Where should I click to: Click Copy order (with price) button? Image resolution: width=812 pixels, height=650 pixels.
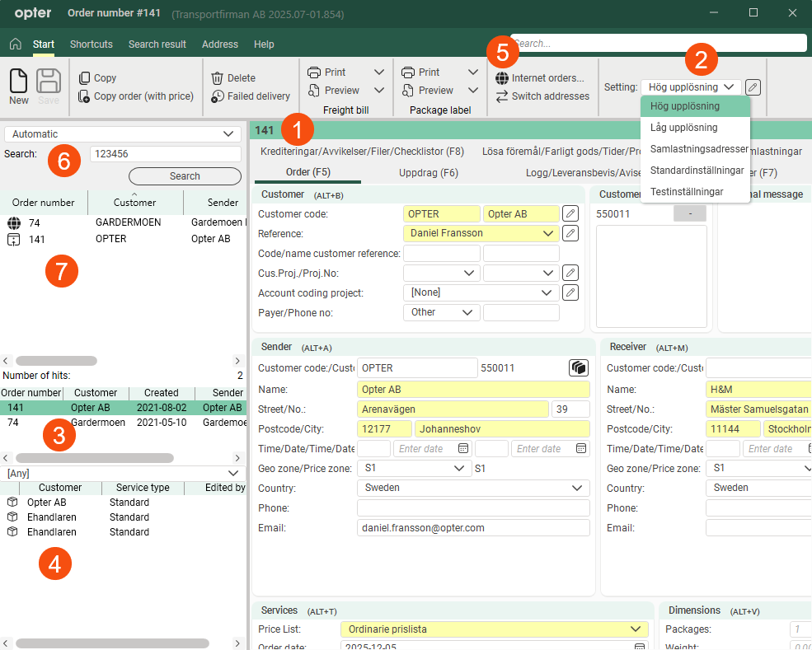pyautogui.click(x=137, y=96)
